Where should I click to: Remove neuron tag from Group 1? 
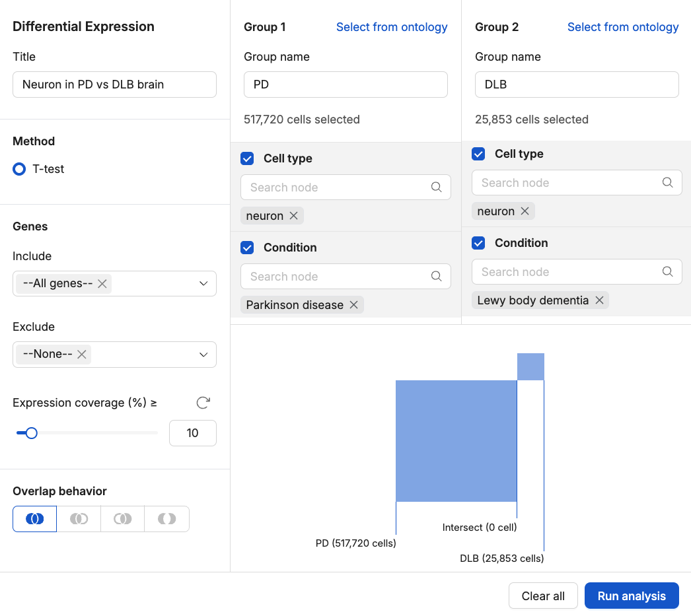pos(294,216)
